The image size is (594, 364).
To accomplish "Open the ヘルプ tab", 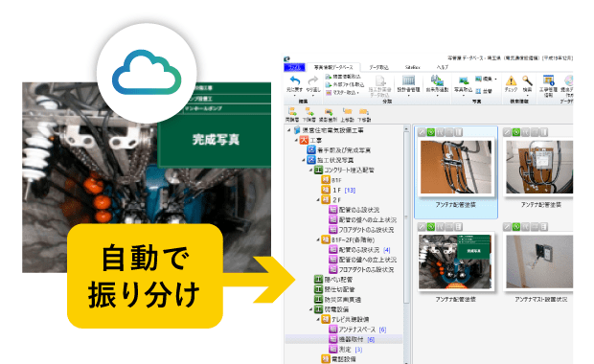I will pos(442,67).
